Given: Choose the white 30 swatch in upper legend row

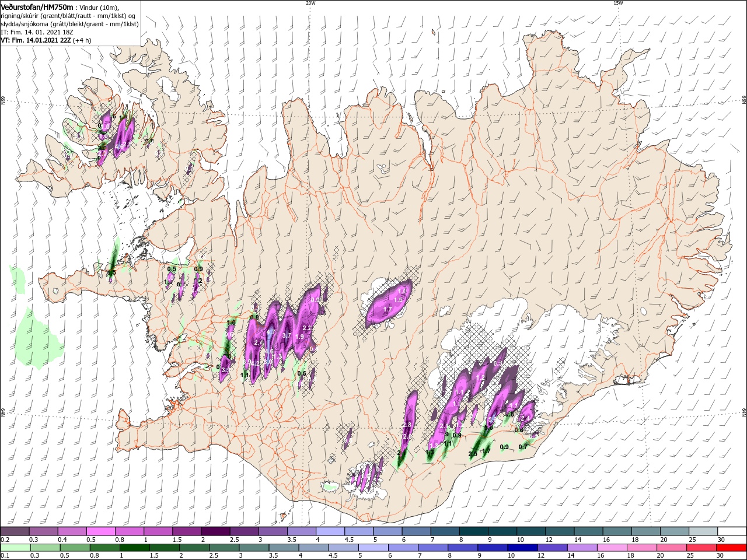Looking at the screenshot, I should (731, 531).
